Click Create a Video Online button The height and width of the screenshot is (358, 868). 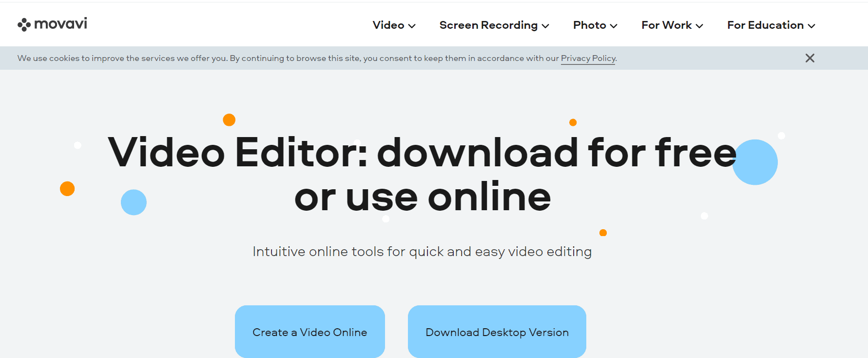pos(310,332)
